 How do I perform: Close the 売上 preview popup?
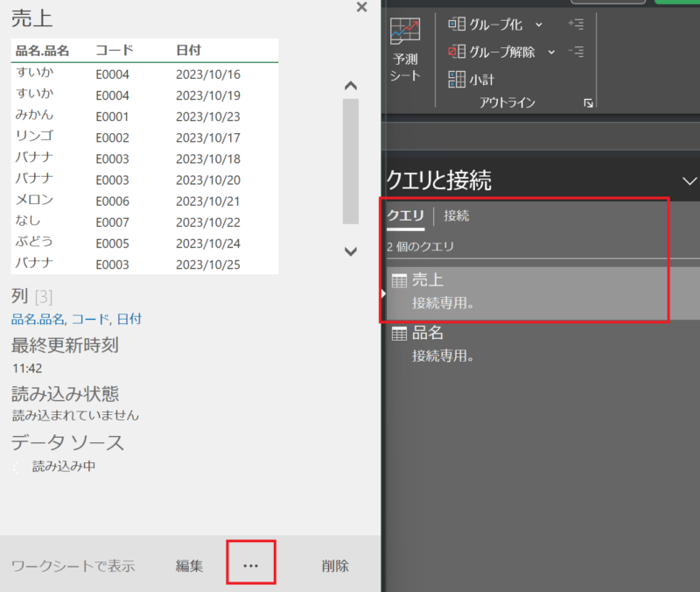point(361,8)
